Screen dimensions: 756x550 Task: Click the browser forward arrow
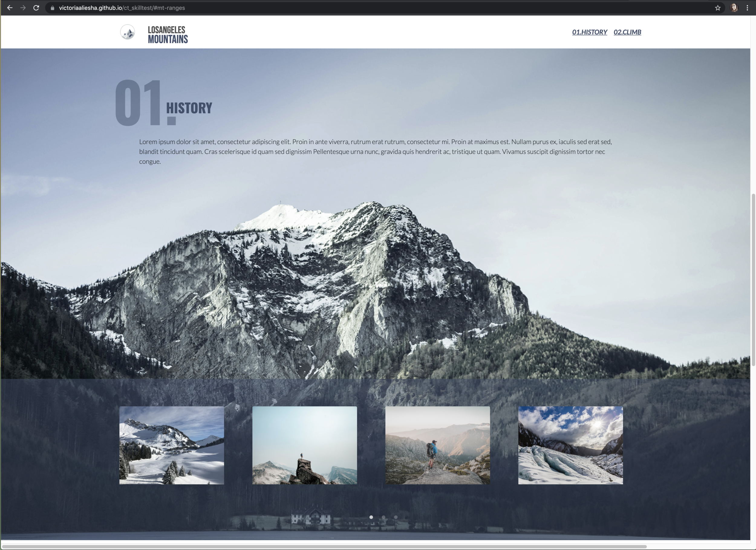click(23, 8)
